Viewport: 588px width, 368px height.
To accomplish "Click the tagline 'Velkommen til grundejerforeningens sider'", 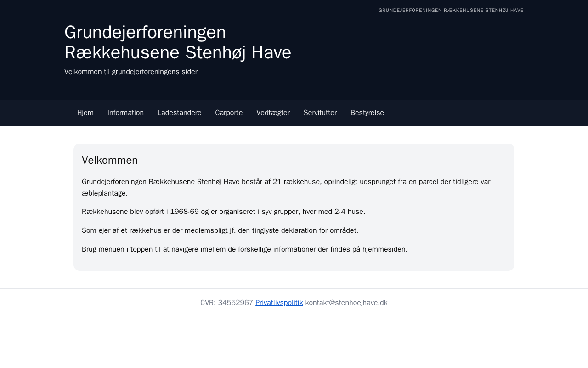I will (x=131, y=72).
